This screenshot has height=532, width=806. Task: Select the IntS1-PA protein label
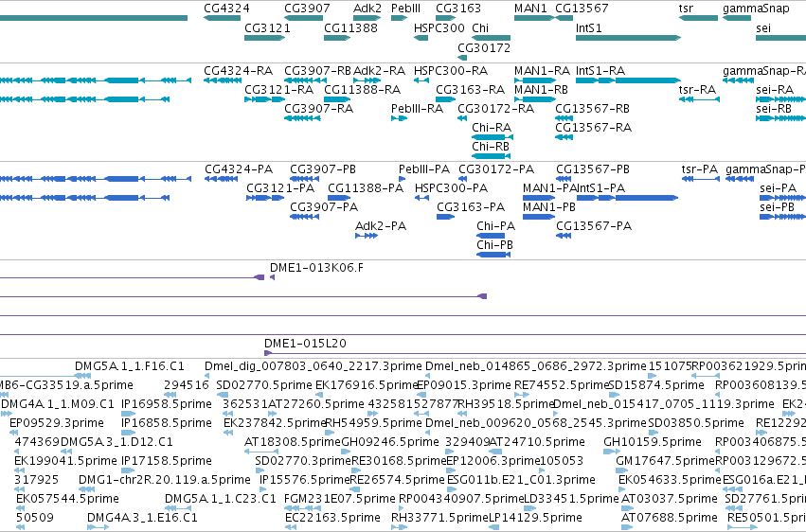[600, 188]
